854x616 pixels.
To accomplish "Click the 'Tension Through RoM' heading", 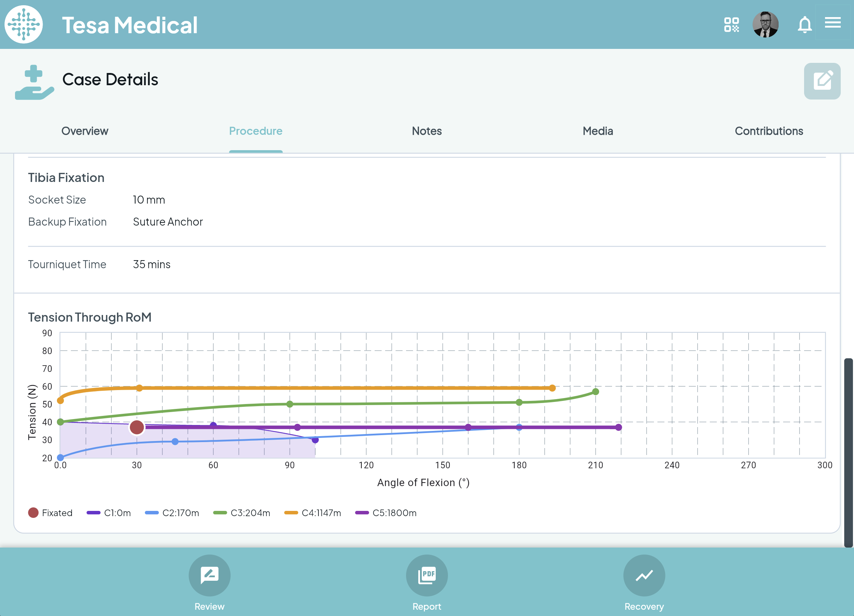I will coord(90,317).
